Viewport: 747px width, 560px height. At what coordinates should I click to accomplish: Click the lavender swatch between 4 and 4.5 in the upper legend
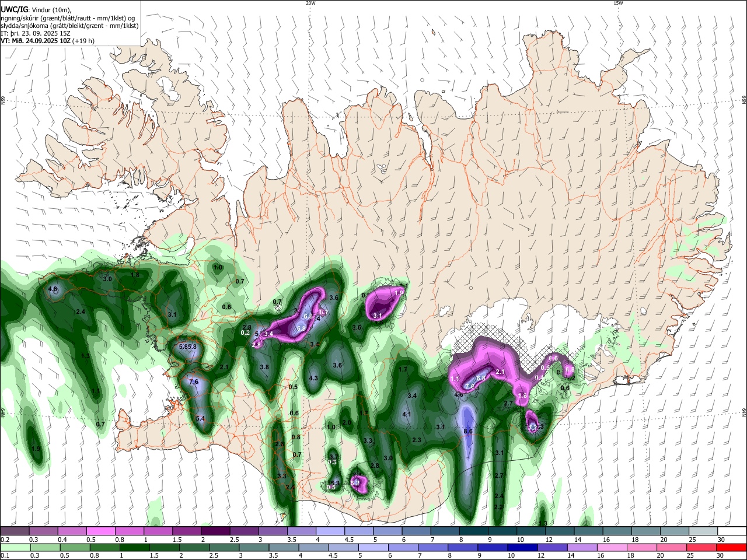click(329, 531)
